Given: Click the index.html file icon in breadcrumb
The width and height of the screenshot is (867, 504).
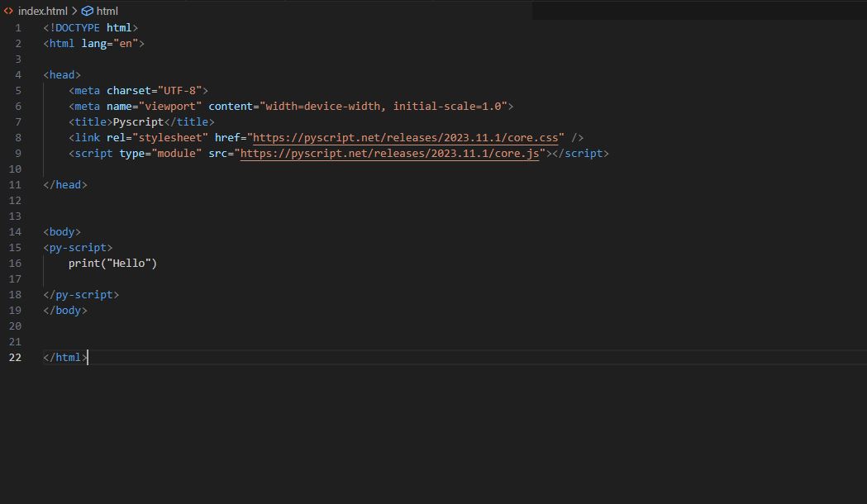Looking at the screenshot, I should (8, 11).
